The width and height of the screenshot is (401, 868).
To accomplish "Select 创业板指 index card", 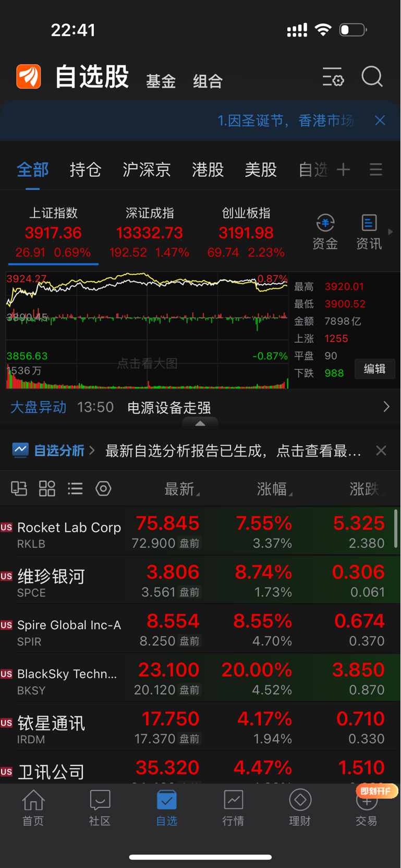I will (246, 233).
